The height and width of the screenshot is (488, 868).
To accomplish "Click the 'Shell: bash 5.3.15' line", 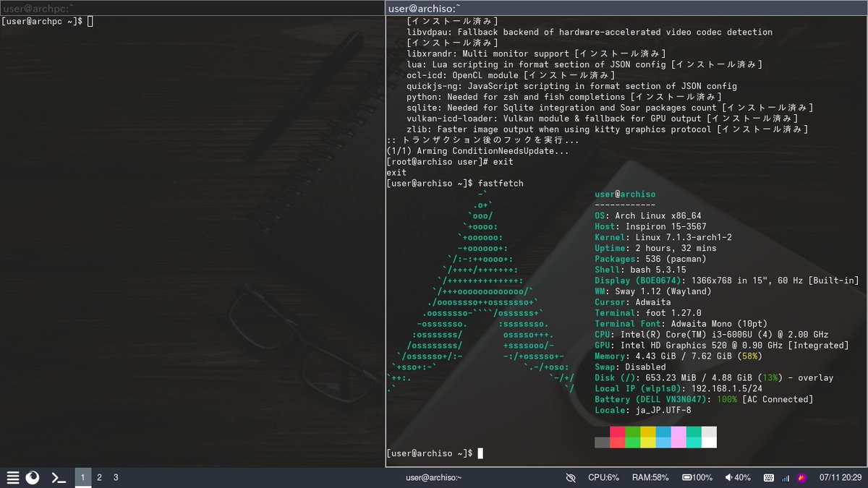I will [x=640, y=270].
